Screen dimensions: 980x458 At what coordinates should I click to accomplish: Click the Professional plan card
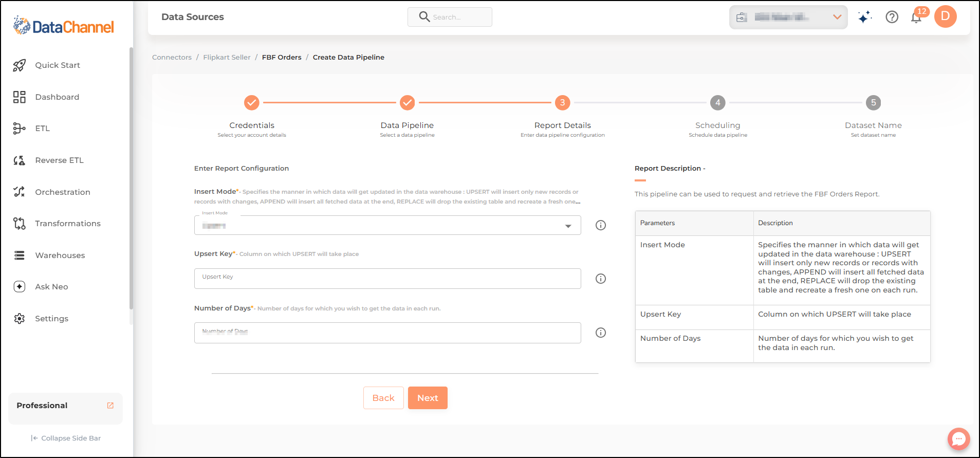click(65, 409)
